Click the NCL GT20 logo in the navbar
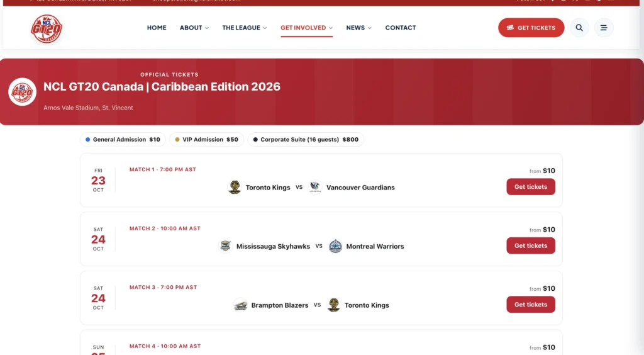 click(x=47, y=28)
